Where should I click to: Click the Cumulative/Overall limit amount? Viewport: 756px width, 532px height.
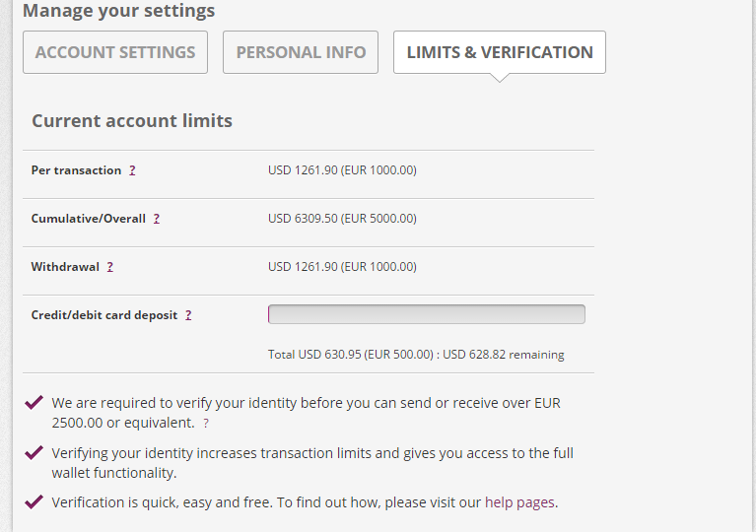point(342,219)
